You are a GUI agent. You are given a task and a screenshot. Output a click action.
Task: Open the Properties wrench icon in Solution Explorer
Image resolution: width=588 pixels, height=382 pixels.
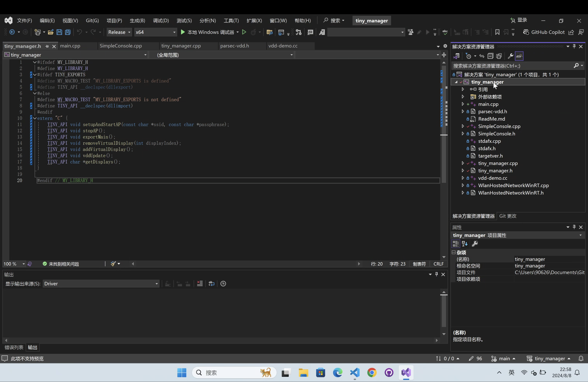(x=510, y=56)
